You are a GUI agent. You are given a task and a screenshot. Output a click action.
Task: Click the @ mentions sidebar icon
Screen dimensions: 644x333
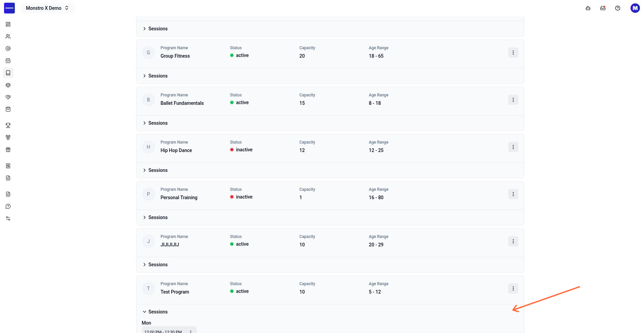[8, 49]
